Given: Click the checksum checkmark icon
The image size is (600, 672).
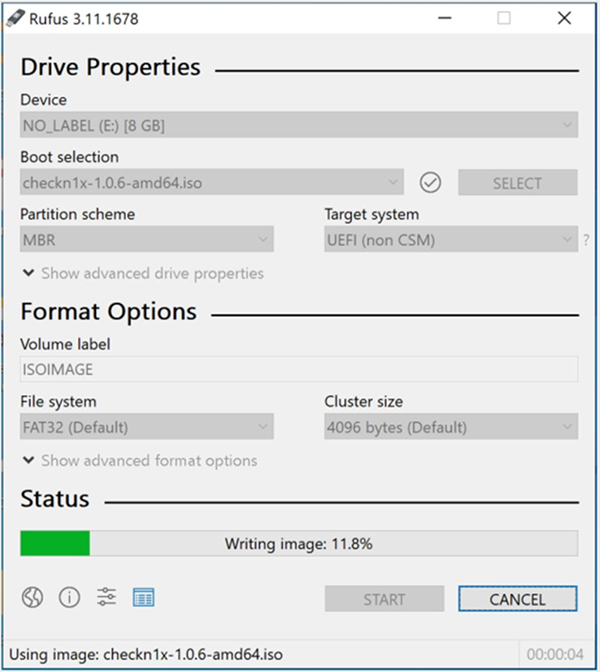Looking at the screenshot, I should 430,183.
